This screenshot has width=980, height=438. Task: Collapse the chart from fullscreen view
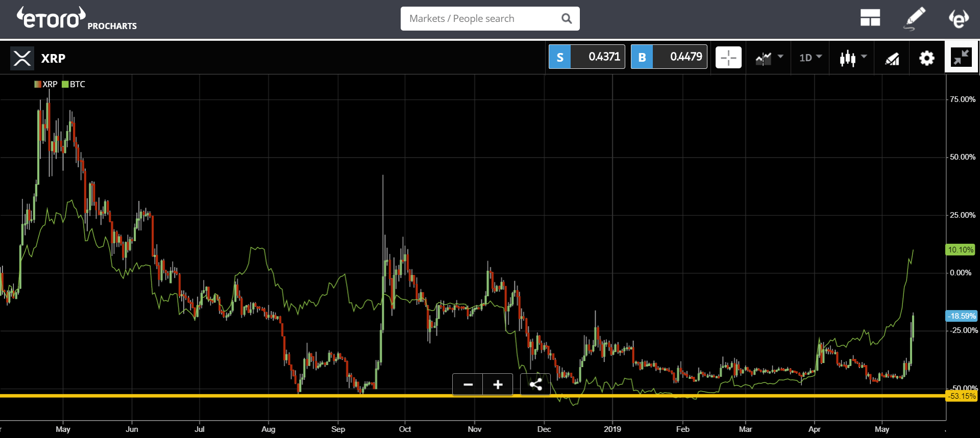pyautogui.click(x=961, y=58)
